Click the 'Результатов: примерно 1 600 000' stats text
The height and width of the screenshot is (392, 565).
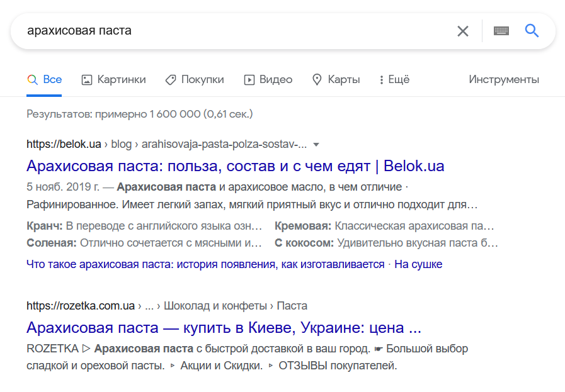coord(140,115)
